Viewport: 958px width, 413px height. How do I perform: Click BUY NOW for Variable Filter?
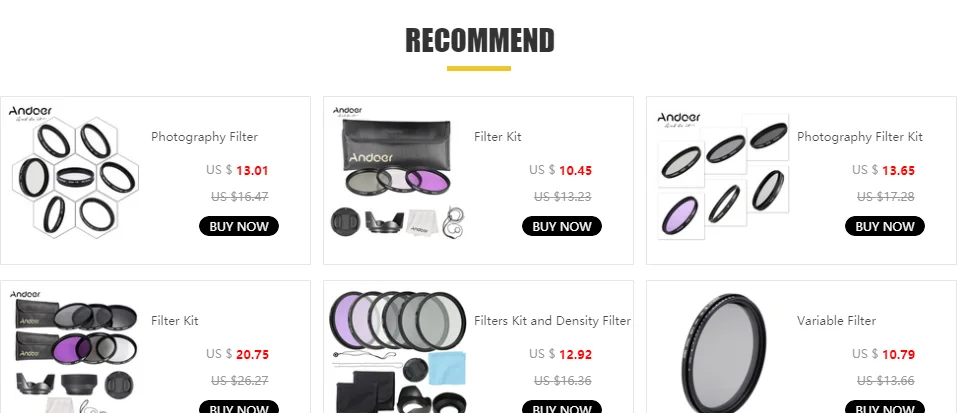click(885, 407)
